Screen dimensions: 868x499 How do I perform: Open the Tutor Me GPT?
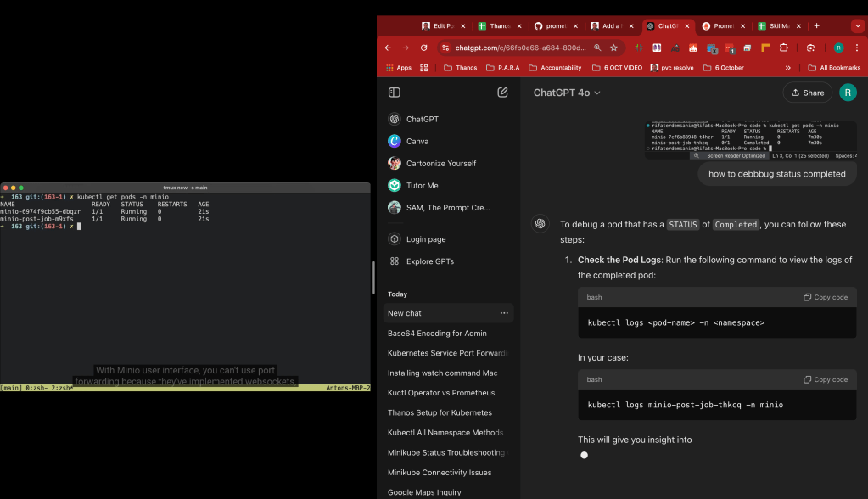[x=448, y=186]
